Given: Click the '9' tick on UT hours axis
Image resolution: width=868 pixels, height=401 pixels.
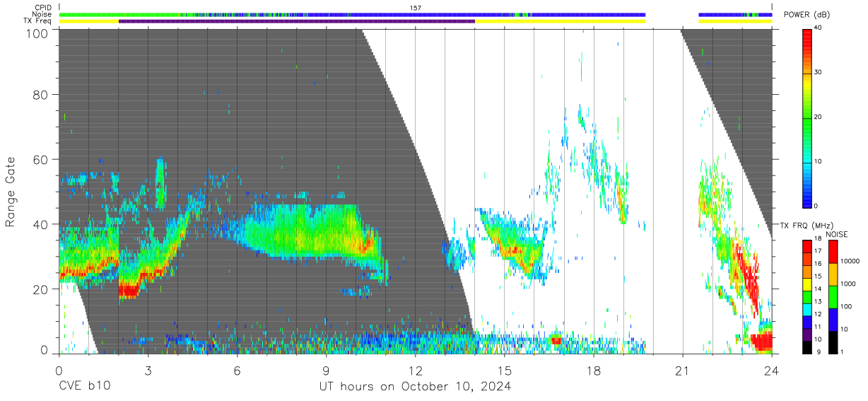Looking at the screenshot, I should [326, 371].
